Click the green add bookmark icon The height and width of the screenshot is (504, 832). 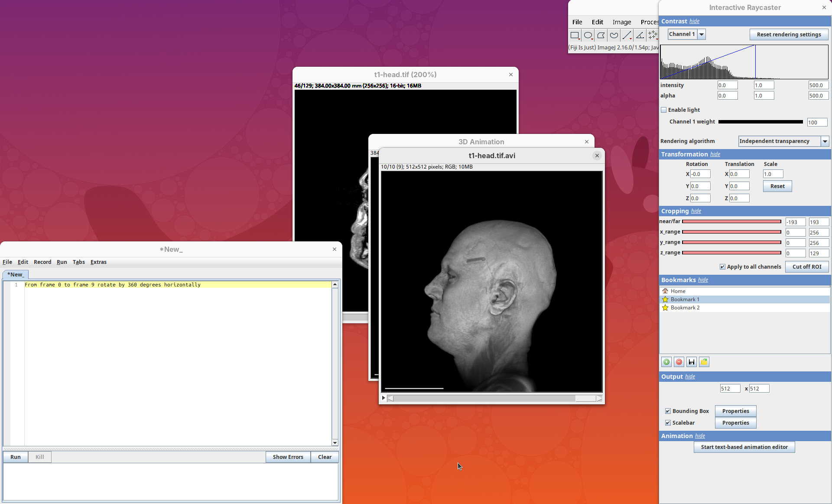[666, 362]
